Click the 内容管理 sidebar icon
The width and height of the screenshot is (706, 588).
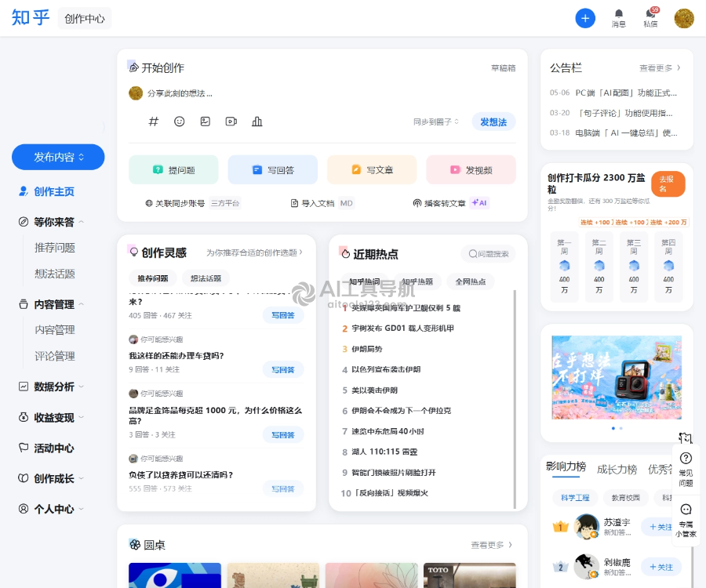(x=24, y=304)
